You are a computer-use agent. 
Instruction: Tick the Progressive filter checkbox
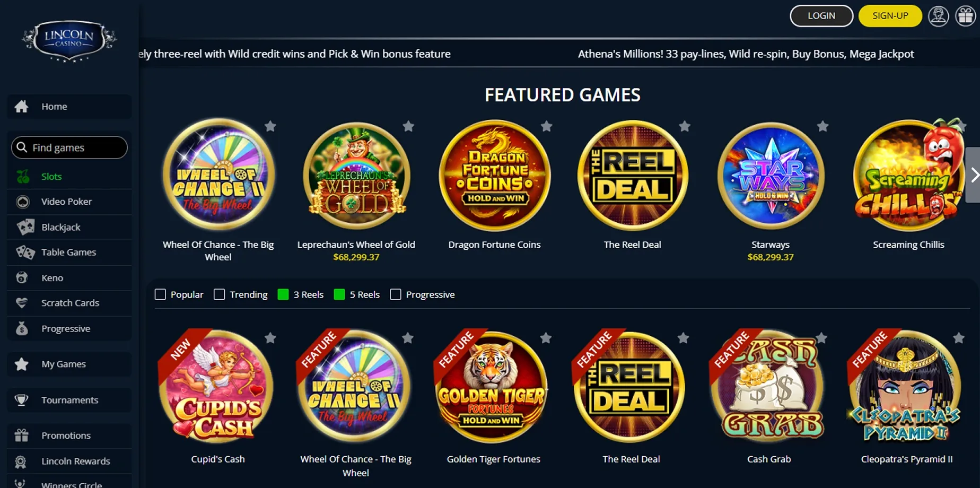coord(396,294)
